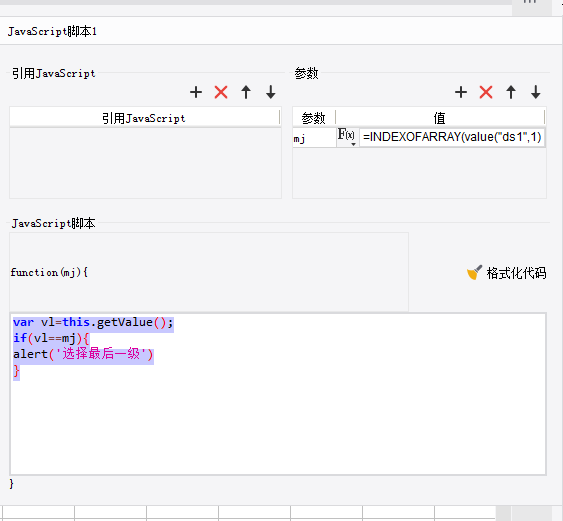This screenshot has width=563, height=521.
Task: Add a new parameter row
Action: [461, 92]
